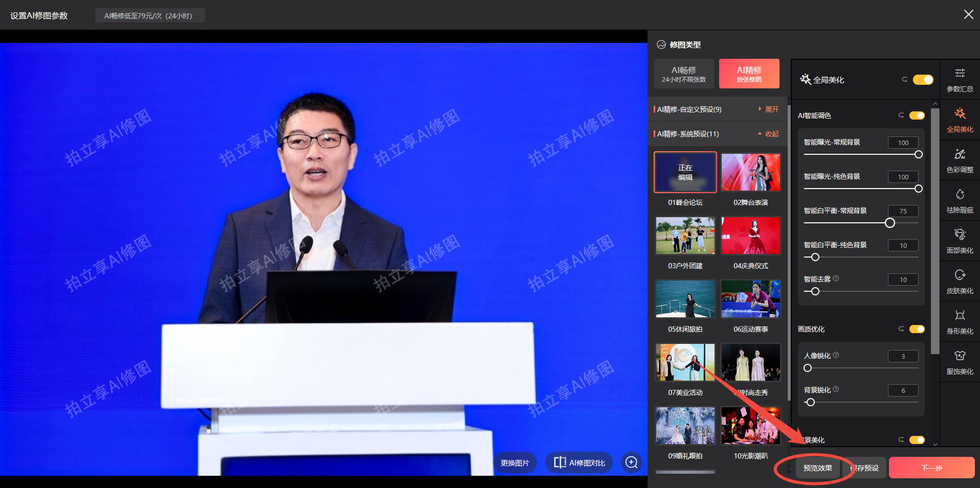This screenshot has width=980, height=488.
Task: Toggle the 全局美化 master switch
Action: (923, 80)
